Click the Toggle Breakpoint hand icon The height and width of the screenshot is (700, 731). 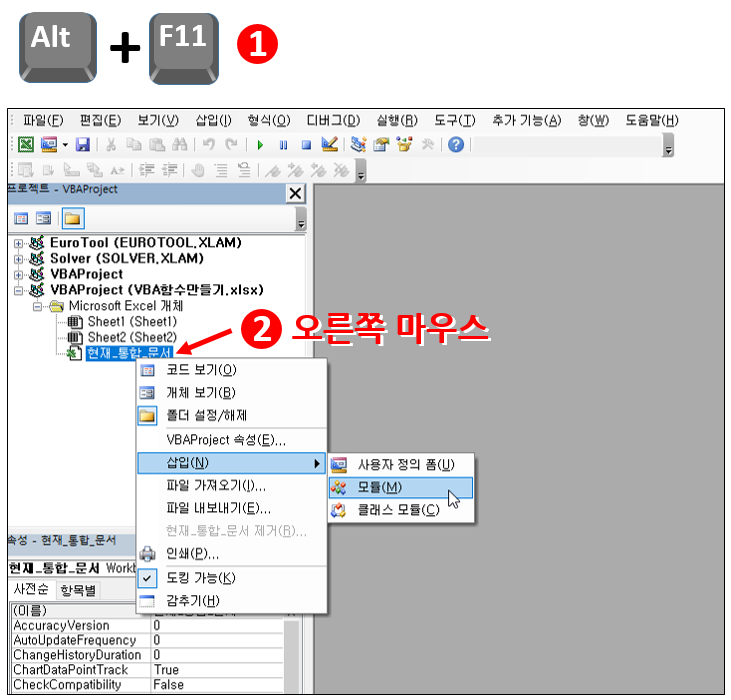[198, 171]
